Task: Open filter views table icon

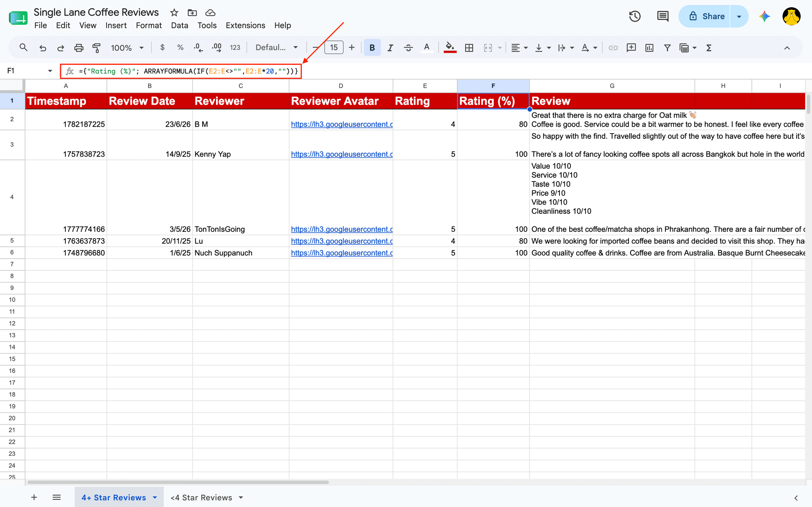Action: pyautogui.click(x=684, y=48)
